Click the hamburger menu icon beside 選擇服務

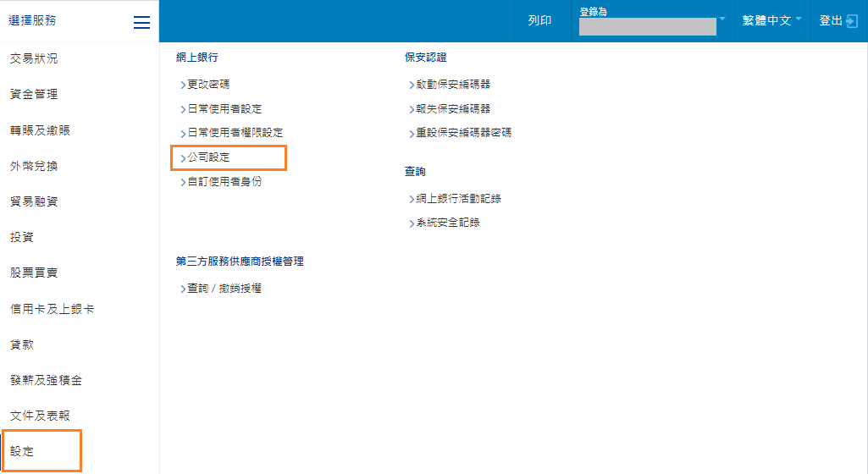(x=141, y=23)
